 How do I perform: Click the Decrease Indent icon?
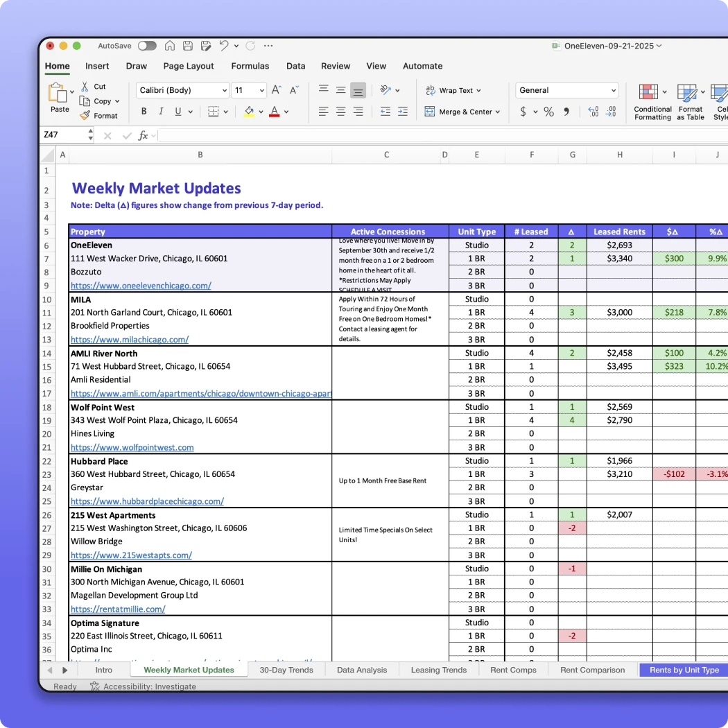tap(385, 112)
